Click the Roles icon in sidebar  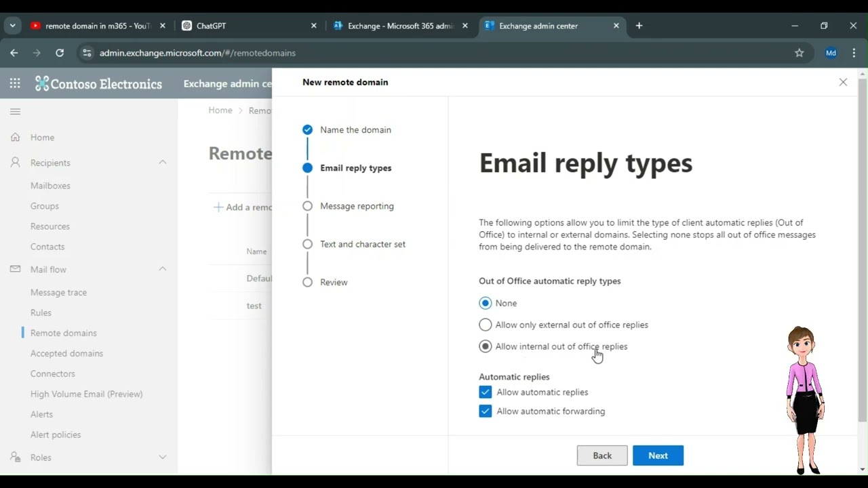(x=15, y=457)
